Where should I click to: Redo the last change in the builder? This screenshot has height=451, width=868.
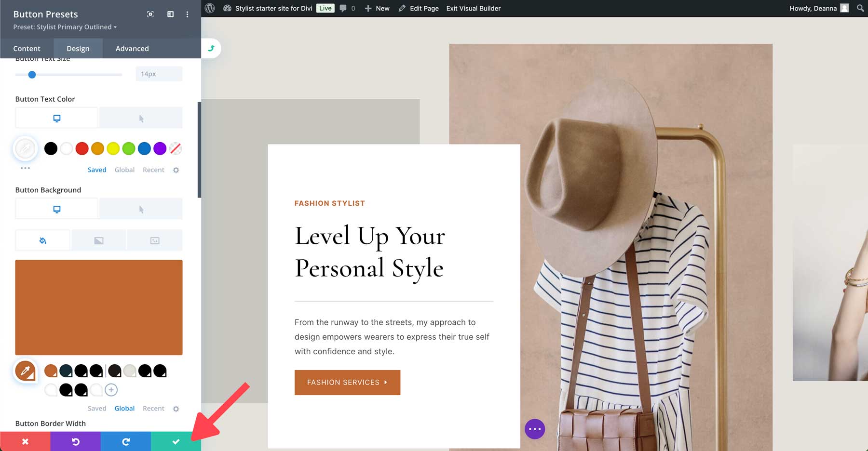[125, 441]
